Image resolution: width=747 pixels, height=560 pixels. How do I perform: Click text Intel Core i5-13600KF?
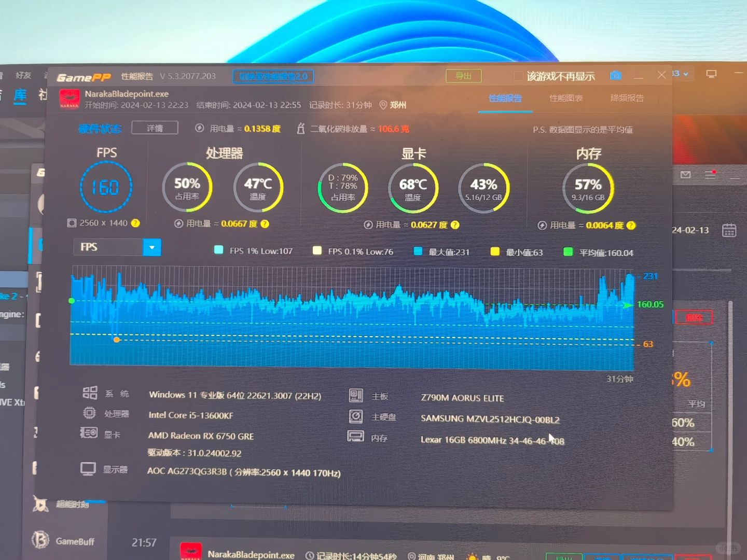(191, 415)
